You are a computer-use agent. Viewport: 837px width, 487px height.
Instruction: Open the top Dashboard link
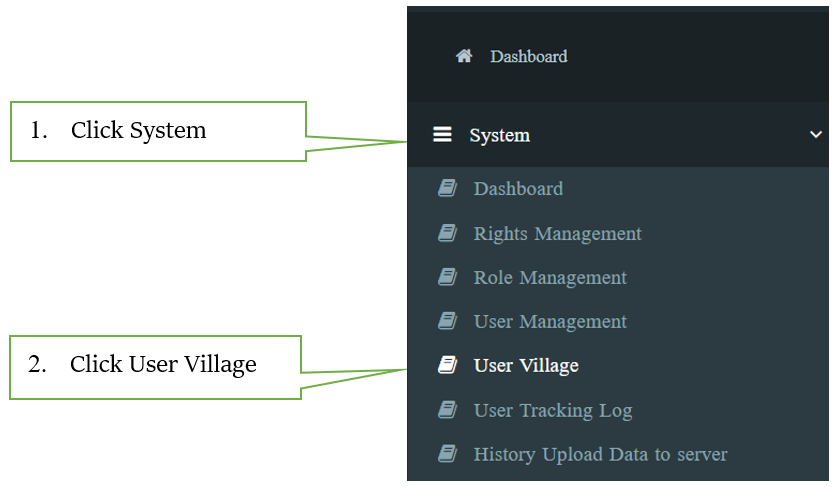point(528,56)
